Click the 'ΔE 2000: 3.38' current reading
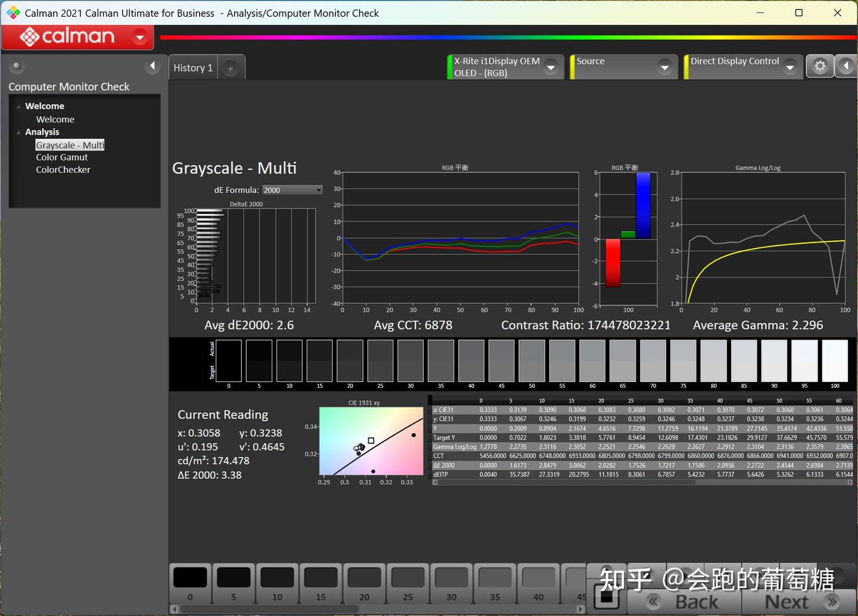Screen dimensions: 858x616 (x=210, y=475)
